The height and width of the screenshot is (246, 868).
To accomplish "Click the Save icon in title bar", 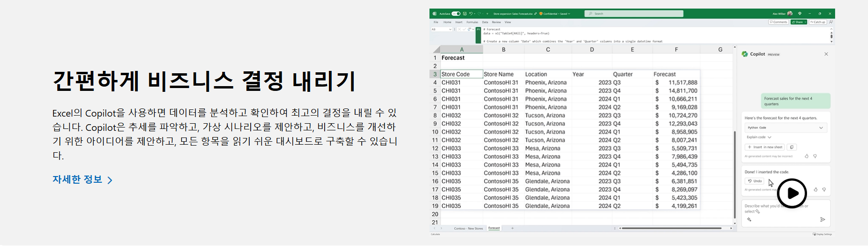I will point(465,14).
